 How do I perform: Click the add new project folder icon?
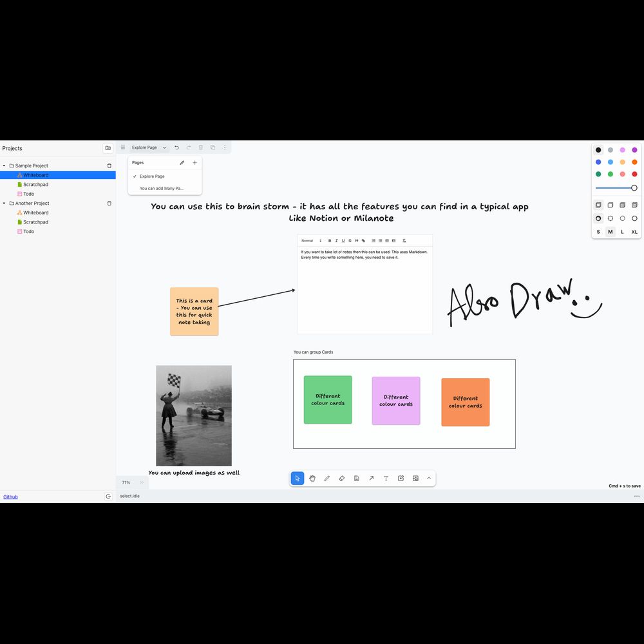click(x=108, y=148)
